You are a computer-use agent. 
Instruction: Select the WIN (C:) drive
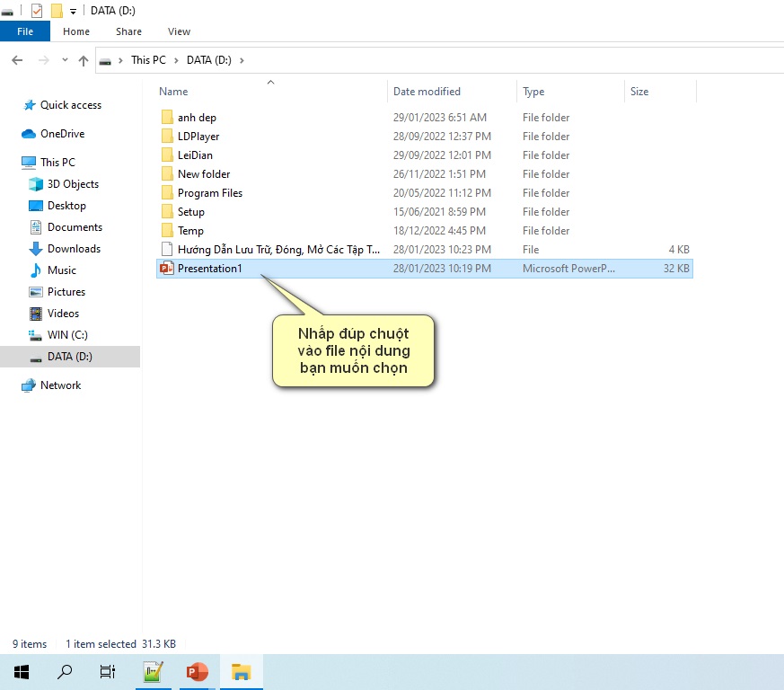[67, 334]
